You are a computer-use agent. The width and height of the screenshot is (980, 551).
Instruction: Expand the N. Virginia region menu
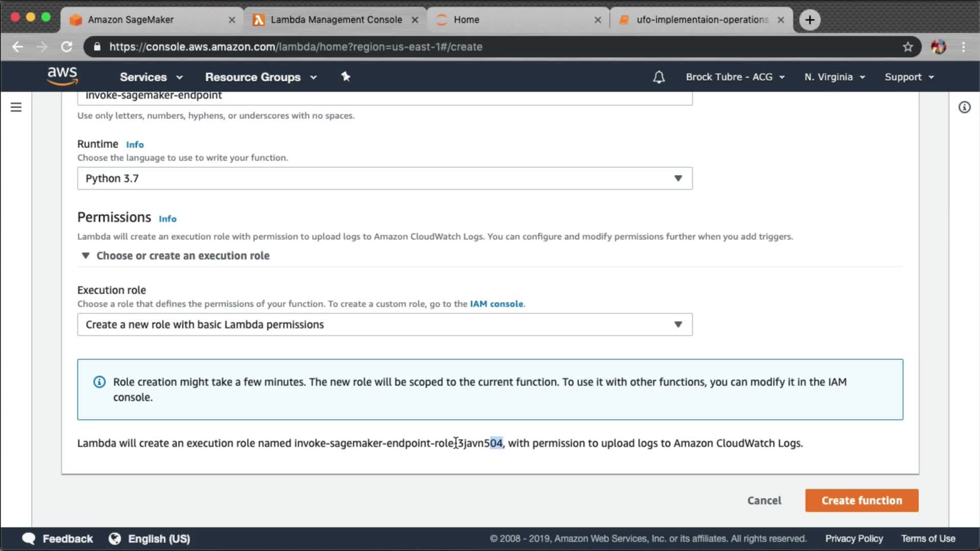835,77
